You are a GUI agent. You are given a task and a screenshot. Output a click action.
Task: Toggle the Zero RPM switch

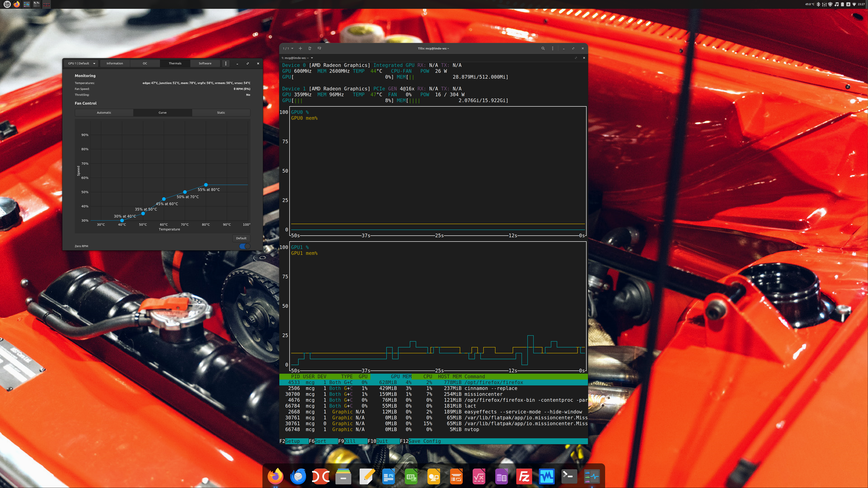click(245, 246)
